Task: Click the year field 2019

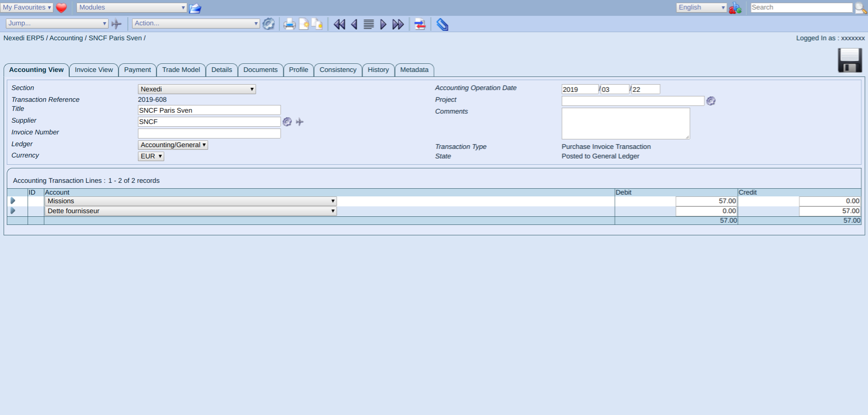Action: point(580,89)
